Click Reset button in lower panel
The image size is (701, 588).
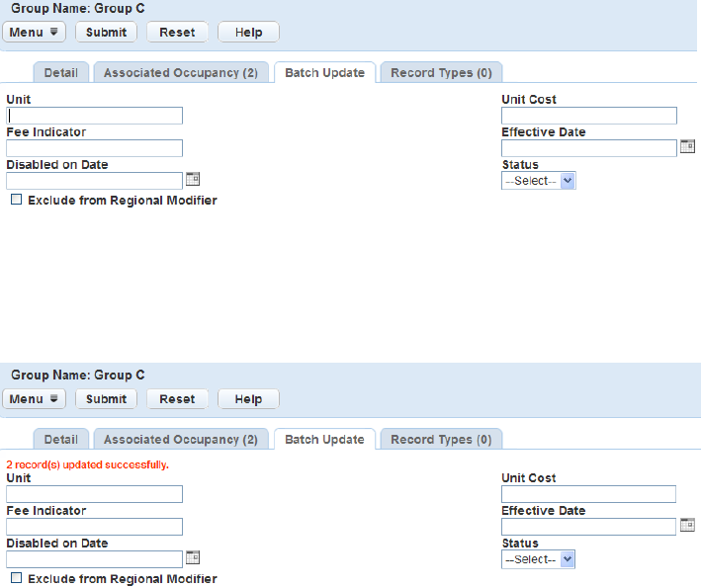(x=177, y=399)
